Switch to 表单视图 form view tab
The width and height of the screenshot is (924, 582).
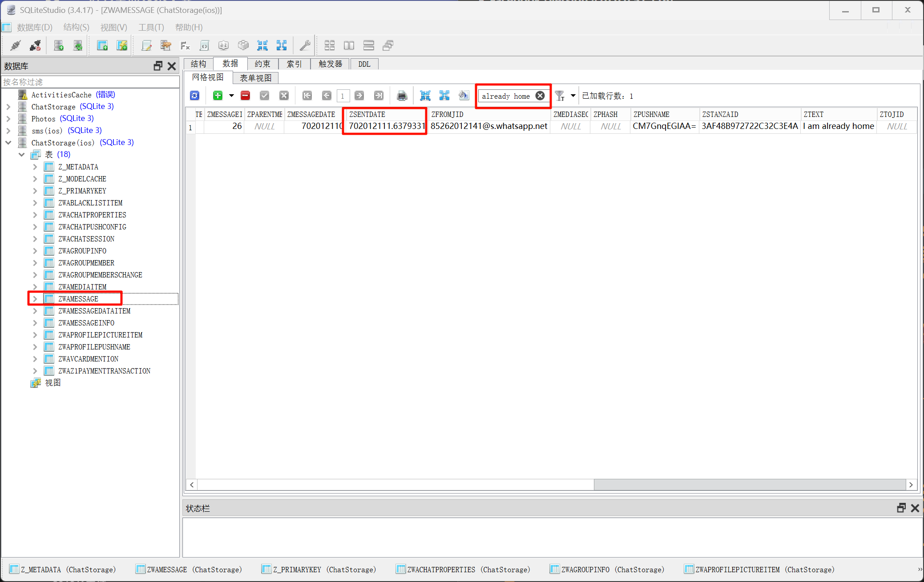click(x=255, y=78)
